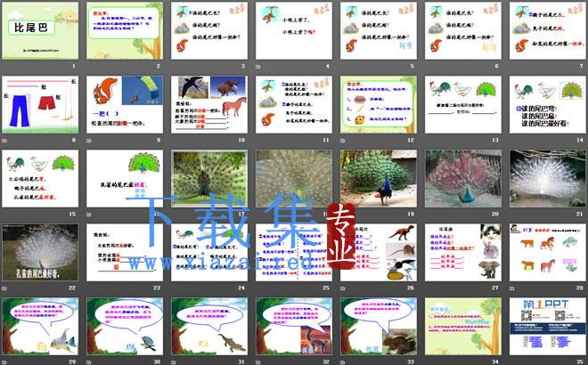
Task: Click the animation star under slide 22
Action: [x=4, y=288]
